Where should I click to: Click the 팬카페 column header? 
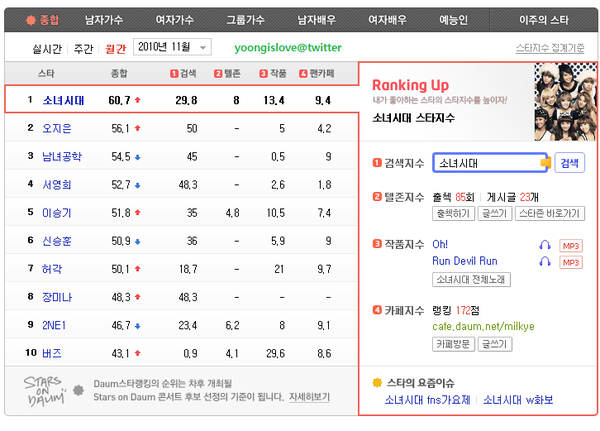tap(317, 73)
